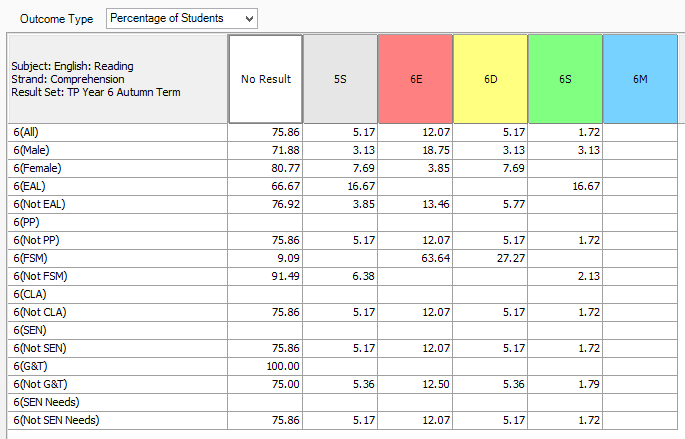
Task: Click the green 6S column header
Action: click(565, 79)
